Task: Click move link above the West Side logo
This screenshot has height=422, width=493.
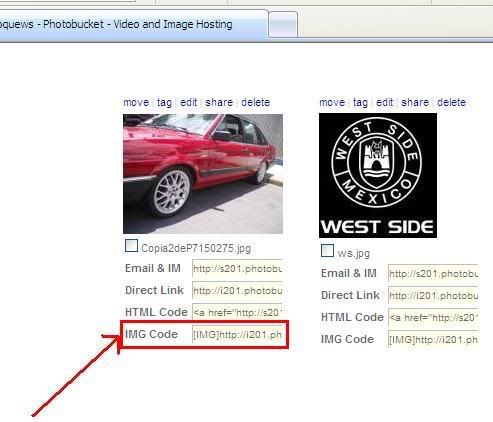Action: point(332,102)
